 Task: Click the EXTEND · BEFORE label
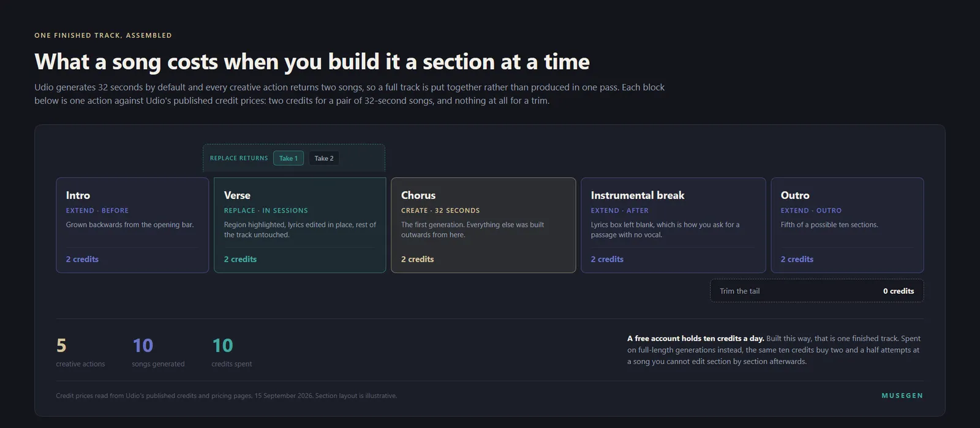[x=97, y=211]
